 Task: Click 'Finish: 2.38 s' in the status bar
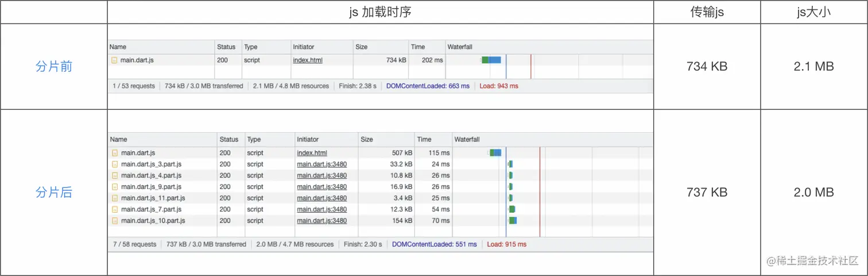[x=358, y=86]
